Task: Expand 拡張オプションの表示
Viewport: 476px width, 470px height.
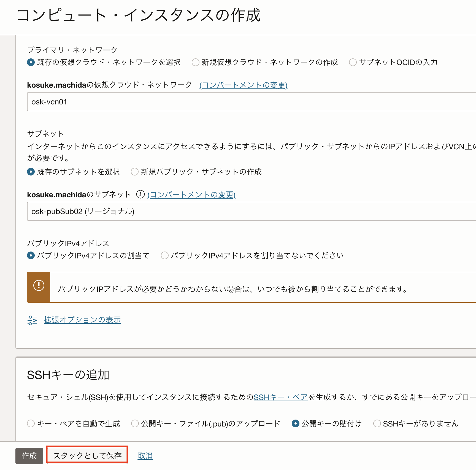Action: click(x=82, y=320)
